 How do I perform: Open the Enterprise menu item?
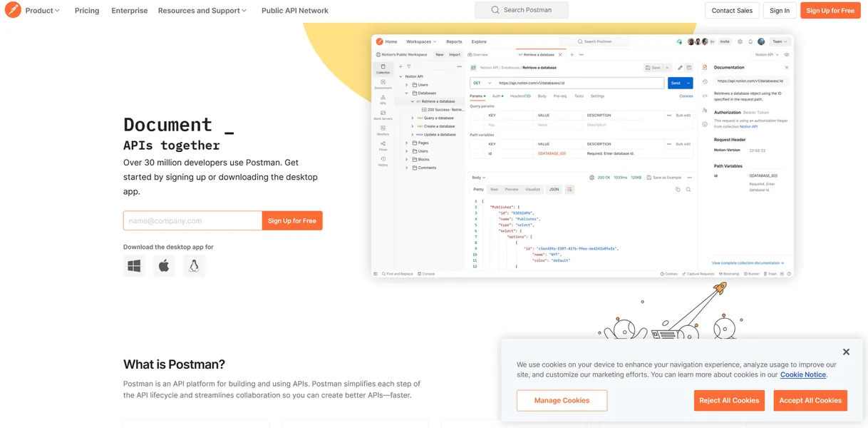pyautogui.click(x=130, y=11)
